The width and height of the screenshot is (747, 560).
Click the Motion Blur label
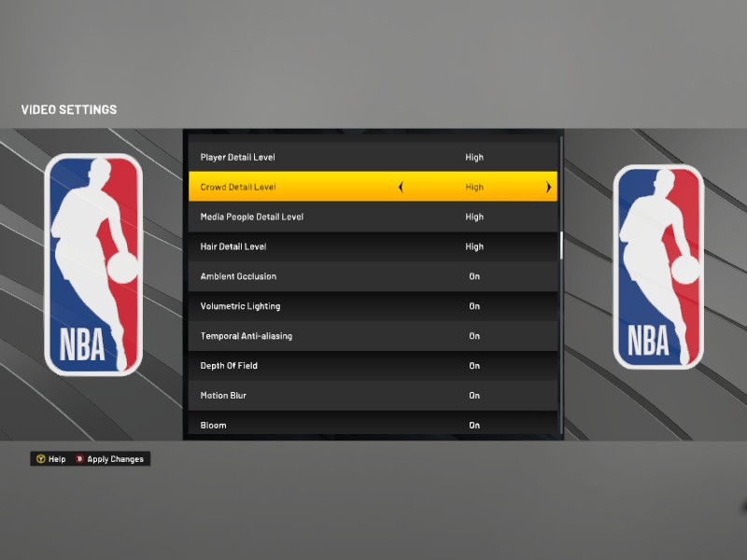[223, 395]
